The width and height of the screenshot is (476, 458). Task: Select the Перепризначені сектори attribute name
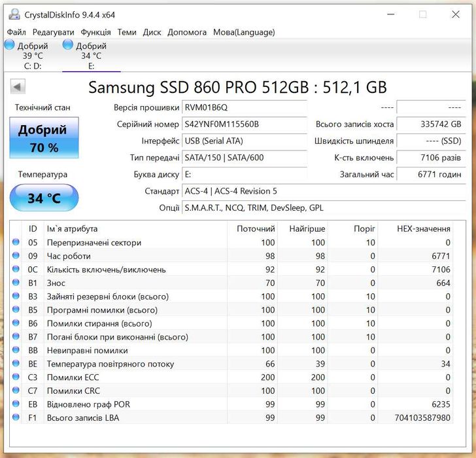[x=94, y=243]
